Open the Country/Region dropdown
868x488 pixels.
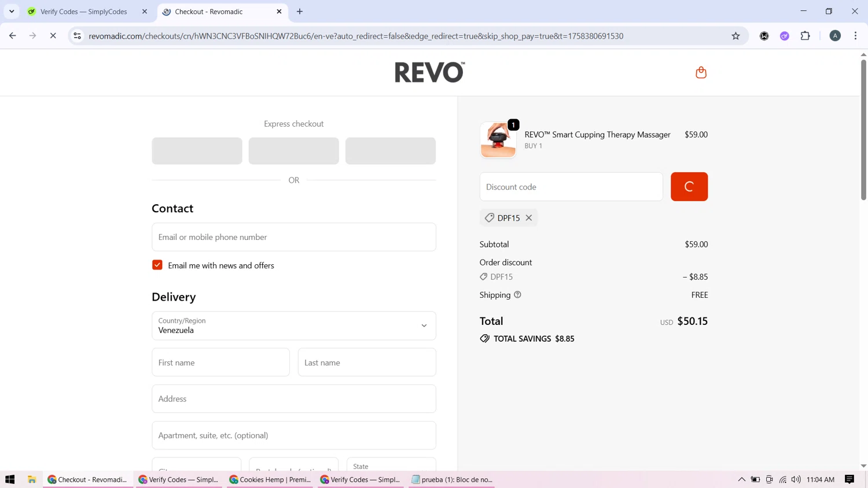[x=294, y=326]
